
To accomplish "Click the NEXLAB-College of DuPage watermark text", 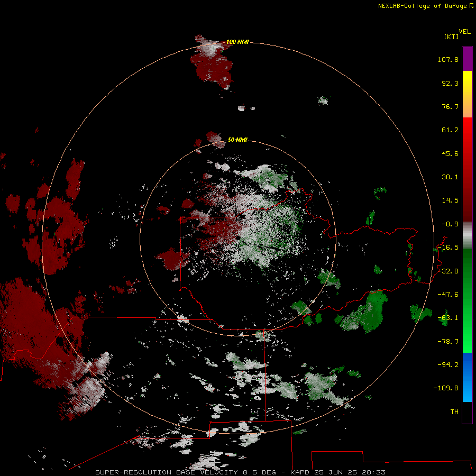I will pyautogui.click(x=425, y=6).
